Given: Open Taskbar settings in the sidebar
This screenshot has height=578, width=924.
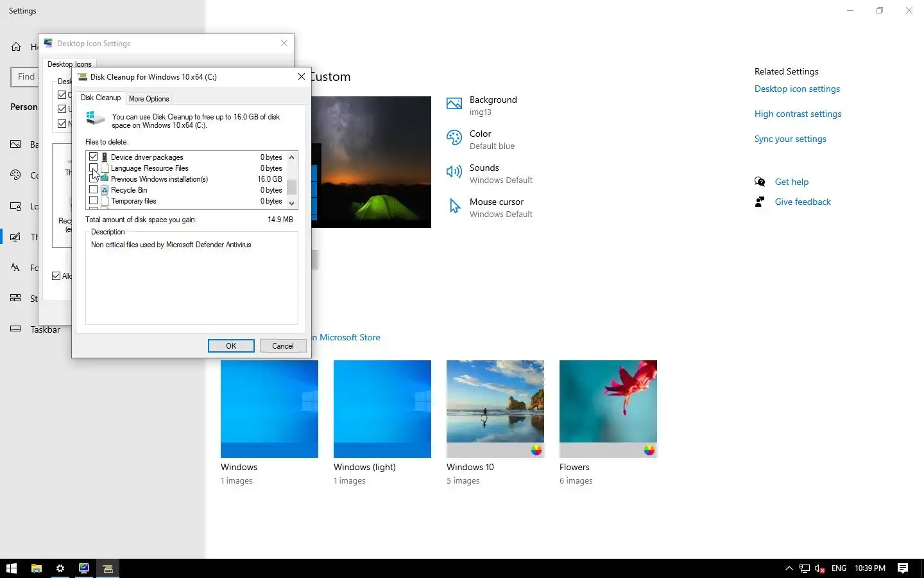Looking at the screenshot, I should coord(45,329).
